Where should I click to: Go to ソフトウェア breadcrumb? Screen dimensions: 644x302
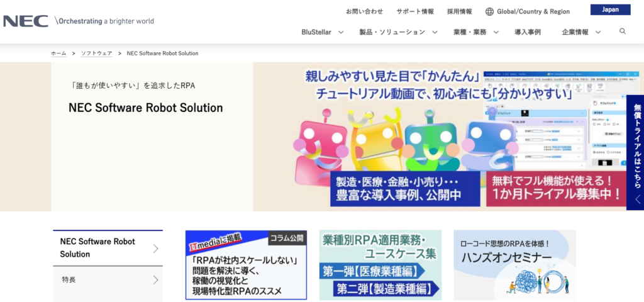coord(96,53)
